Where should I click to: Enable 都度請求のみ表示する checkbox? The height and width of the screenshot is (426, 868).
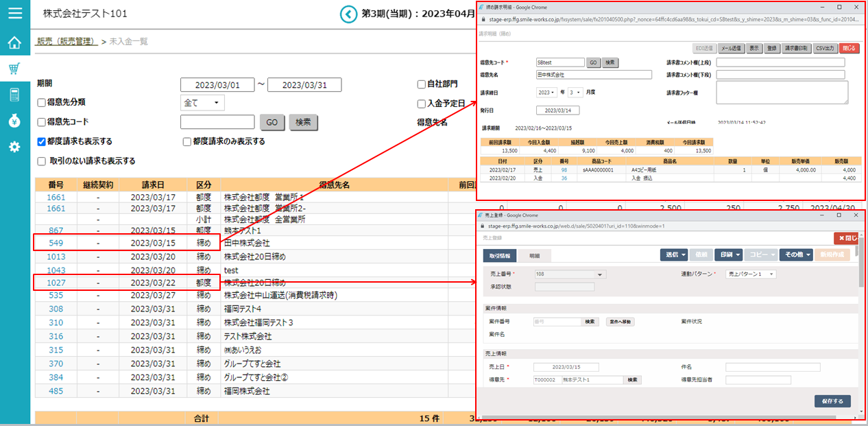pos(186,142)
